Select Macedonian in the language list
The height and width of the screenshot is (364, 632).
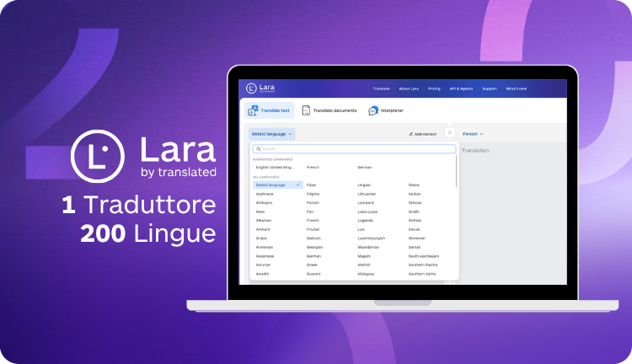pos(368,247)
